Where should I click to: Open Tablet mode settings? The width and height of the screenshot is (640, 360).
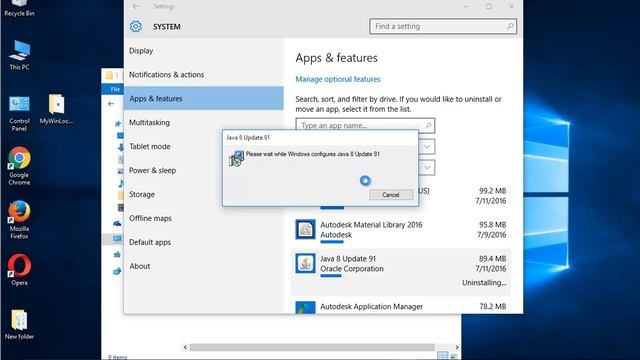(x=173, y=147)
